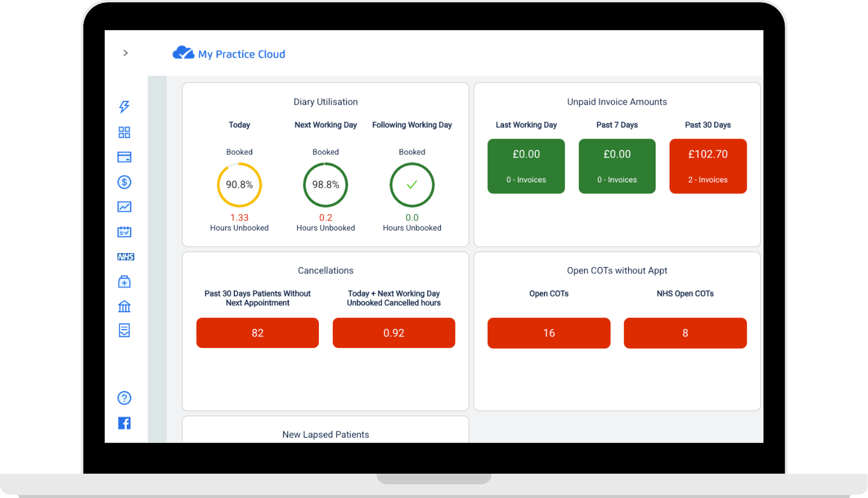The image size is (868, 498).
Task: Click the lightning bolt sidebar icon
Action: [x=124, y=107]
